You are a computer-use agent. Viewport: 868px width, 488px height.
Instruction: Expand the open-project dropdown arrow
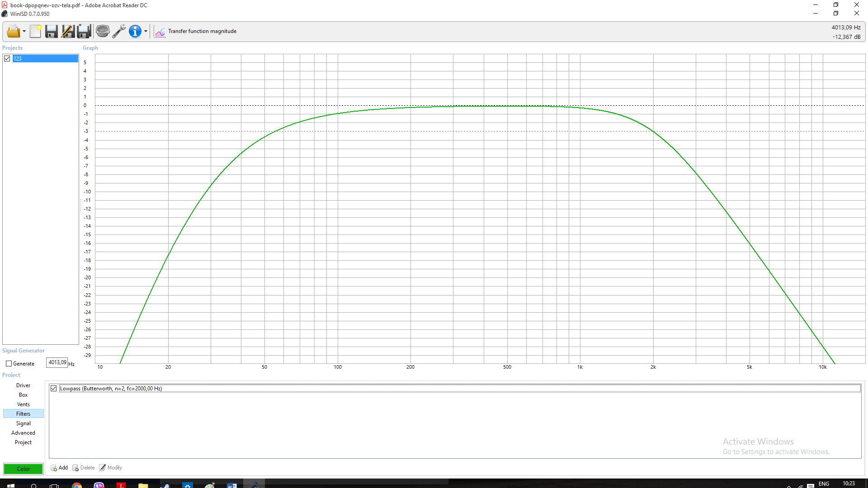click(x=24, y=32)
